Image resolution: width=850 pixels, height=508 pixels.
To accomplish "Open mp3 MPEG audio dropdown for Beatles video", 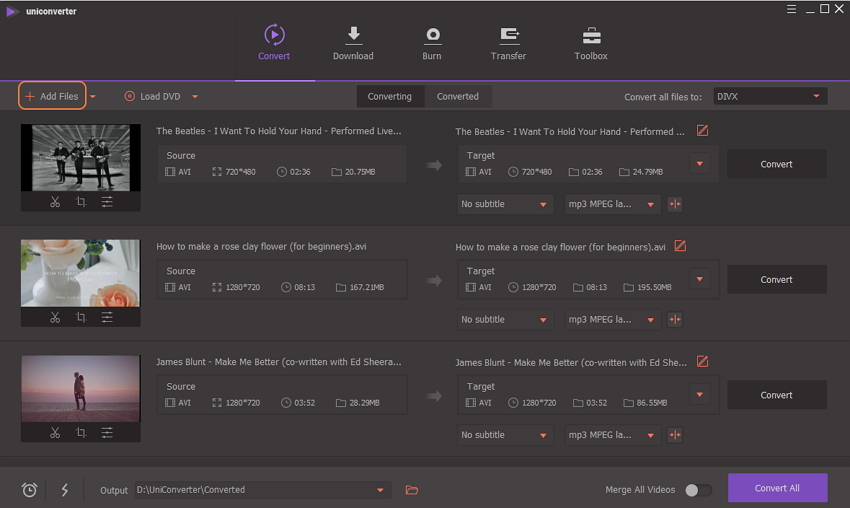I will 613,204.
